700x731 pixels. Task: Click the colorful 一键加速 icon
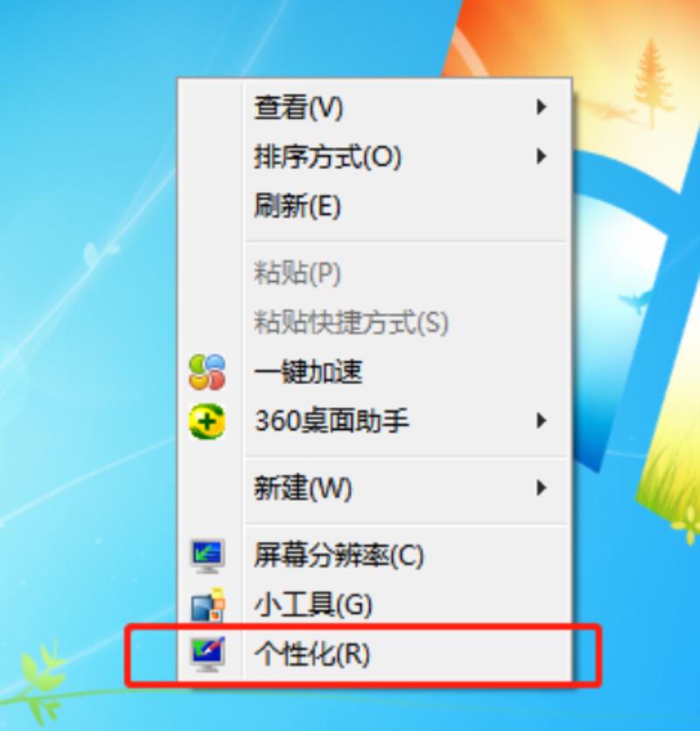pos(207,371)
